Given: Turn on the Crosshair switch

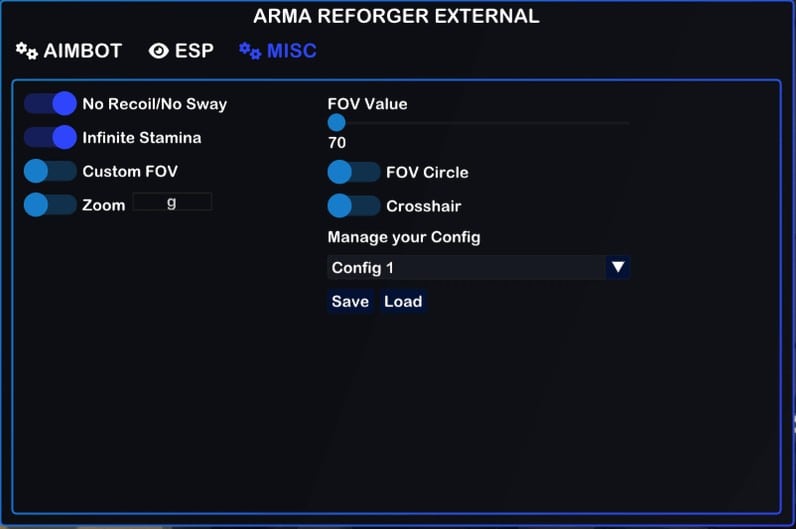Looking at the screenshot, I should [x=354, y=206].
